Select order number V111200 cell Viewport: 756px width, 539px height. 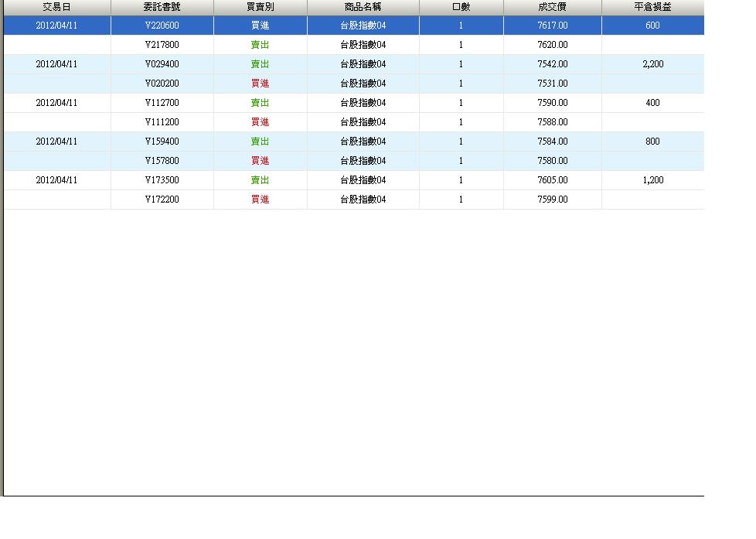pyautogui.click(x=162, y=122)
